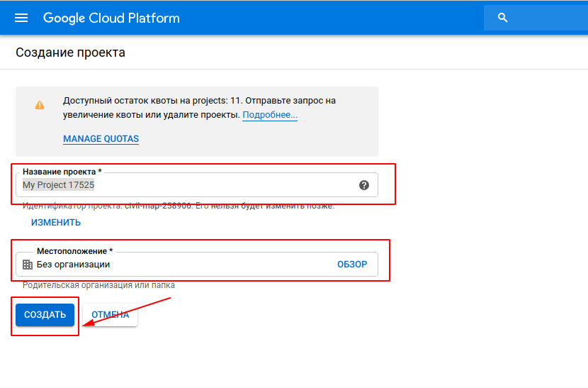This screenshot has width=588, height=388.
Task: Open the Подробнее link
Action: click(x=270, y=115)
